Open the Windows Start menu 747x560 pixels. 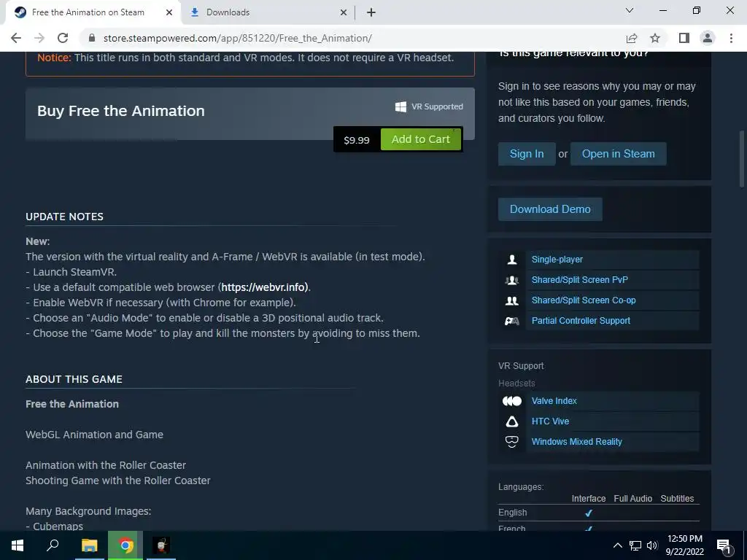pyautogui.click(x=18, y=545)
